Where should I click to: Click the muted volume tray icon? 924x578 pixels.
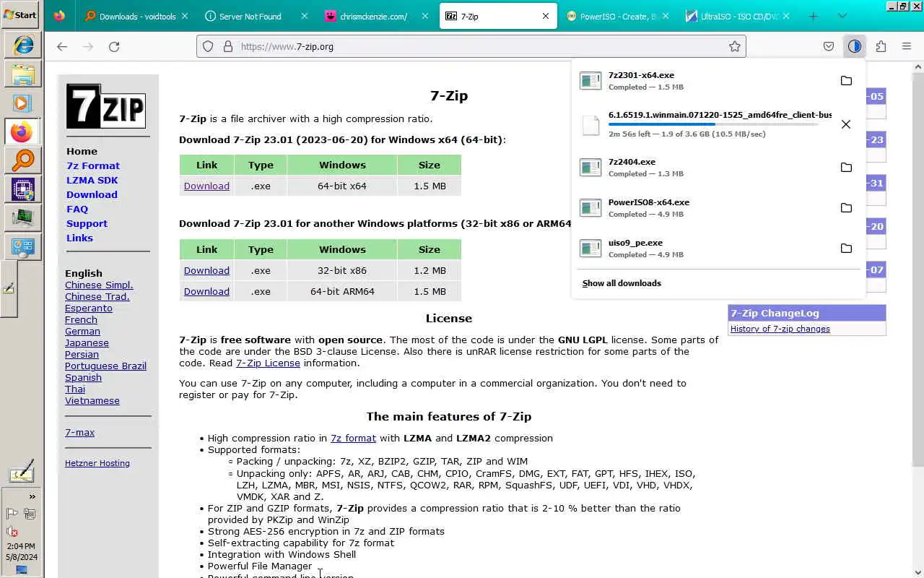[12, 532]
